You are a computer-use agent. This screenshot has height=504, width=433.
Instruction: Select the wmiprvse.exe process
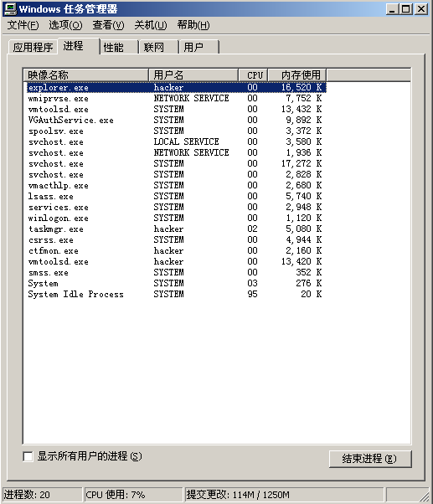[176, 98]
